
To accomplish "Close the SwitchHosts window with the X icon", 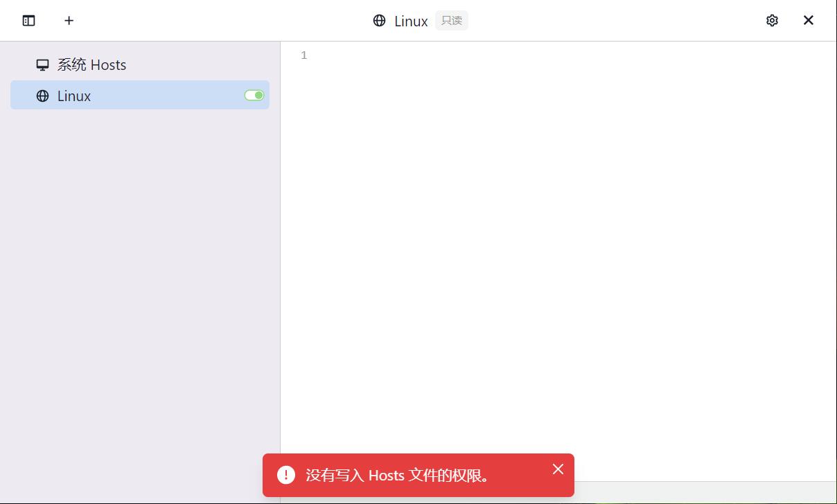I will (809, 21).
